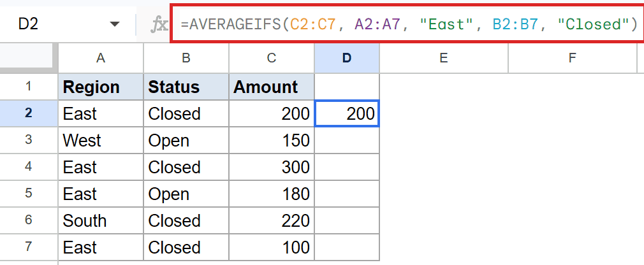
Task: Select amount cell 150
Action: [x=272, y=140]
